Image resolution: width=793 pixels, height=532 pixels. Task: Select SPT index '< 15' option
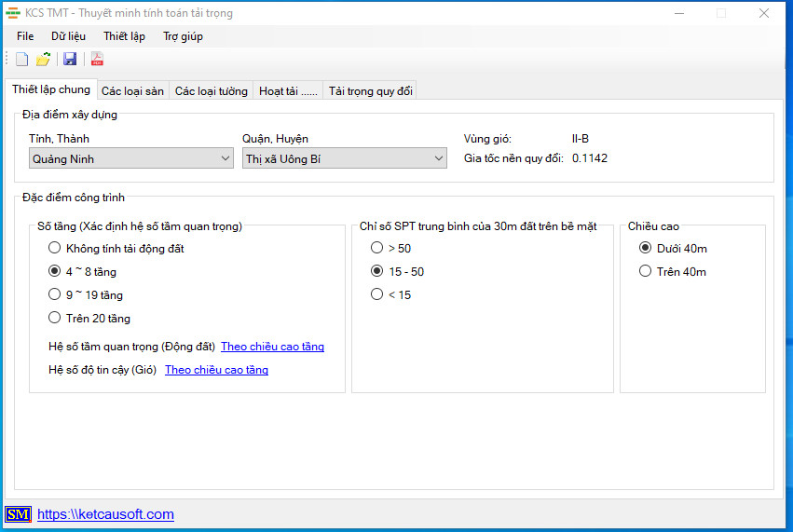pyautogui.click(x=376, y=295)
